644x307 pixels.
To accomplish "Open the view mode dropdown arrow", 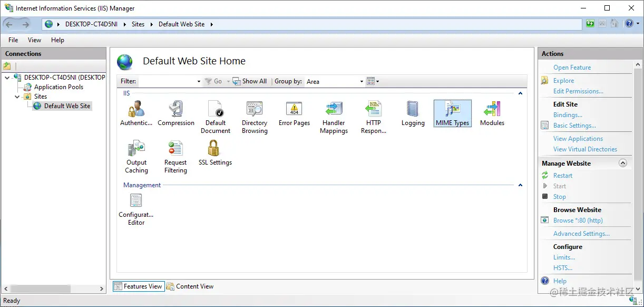I will click(x=377, y=82).
